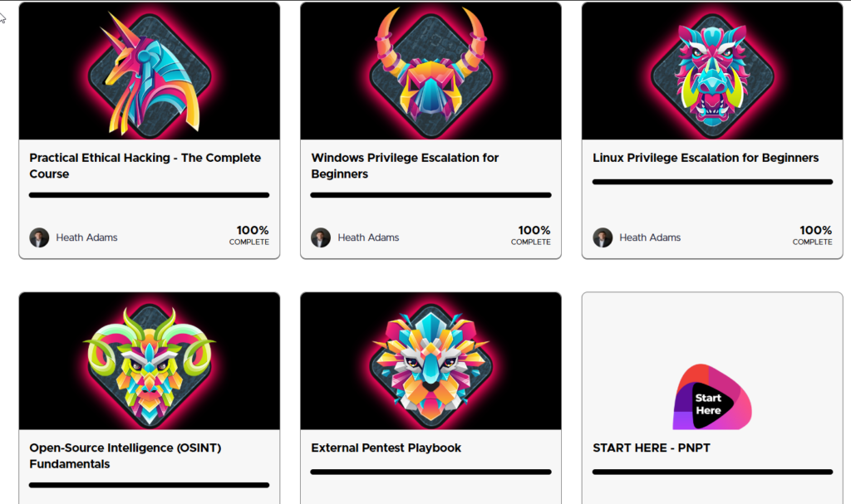Click Heath Adams avatar on Linux Privilege Escalation card
Image resolution: width=851 pixels, height=504 pixels.
[603, 237]
